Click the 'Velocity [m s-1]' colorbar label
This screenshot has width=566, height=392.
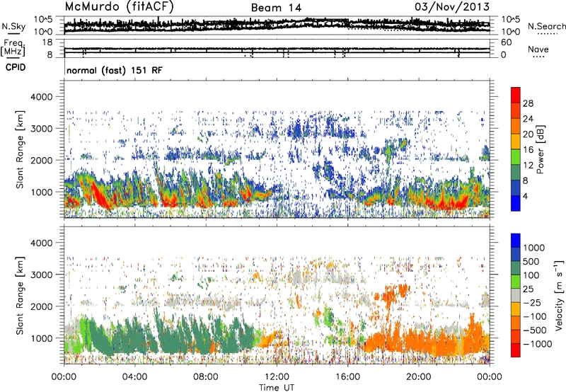click(559, 295)
